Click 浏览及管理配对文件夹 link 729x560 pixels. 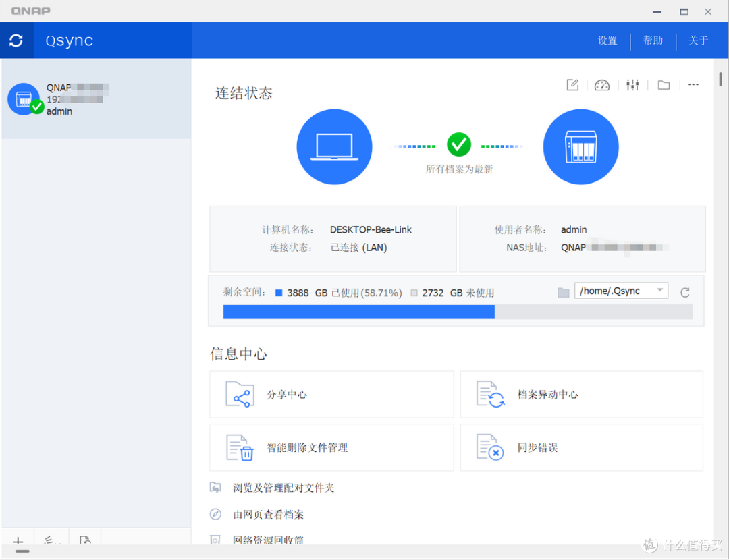(283, 488)
